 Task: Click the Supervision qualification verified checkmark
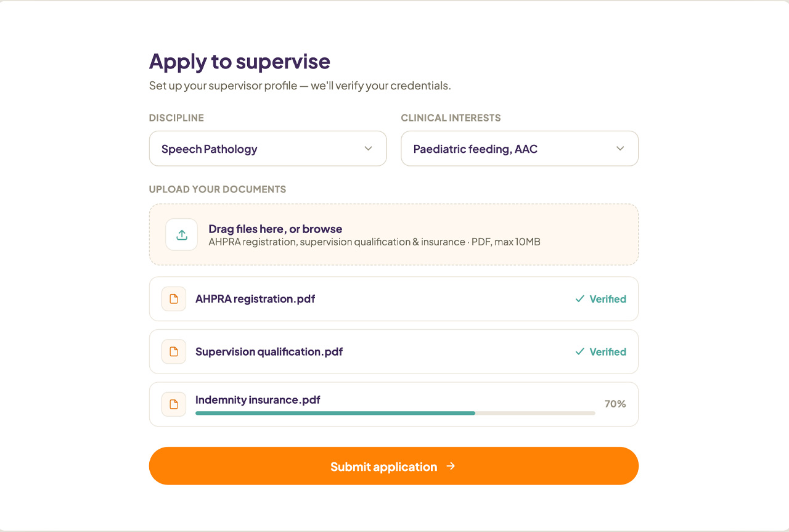pyautogui.click(x=579, y=352)
